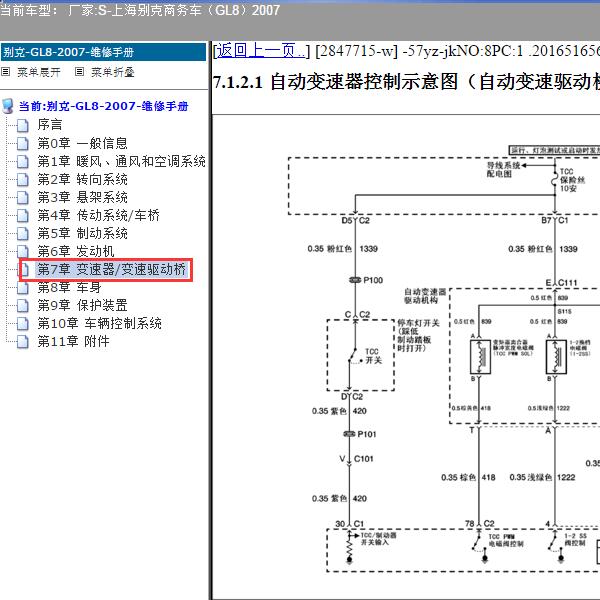Expand all menus with 菜单展开
600x600 pixels.
[39, 72]
